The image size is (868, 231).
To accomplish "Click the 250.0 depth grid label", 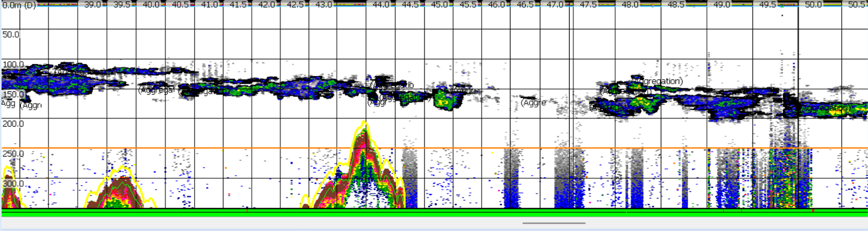I will point(14,154).
